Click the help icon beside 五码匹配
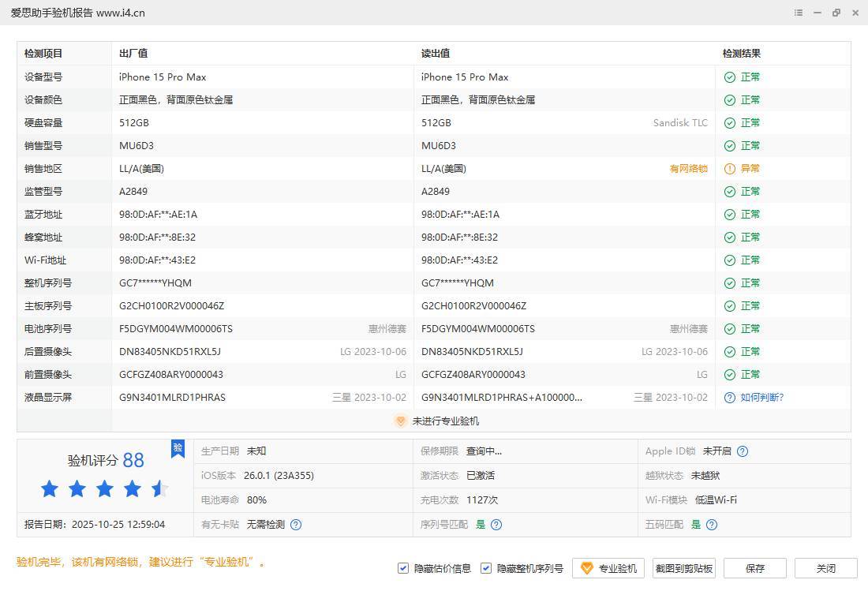Viewport: 868px width, 591px height. tap(712, 525)
